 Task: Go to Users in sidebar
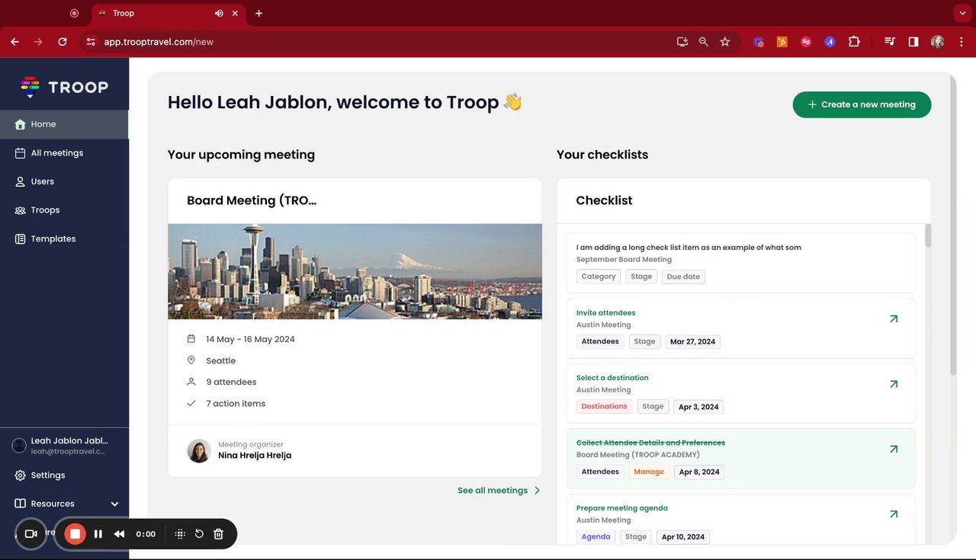pyautogui.click(x=64, y=181)
